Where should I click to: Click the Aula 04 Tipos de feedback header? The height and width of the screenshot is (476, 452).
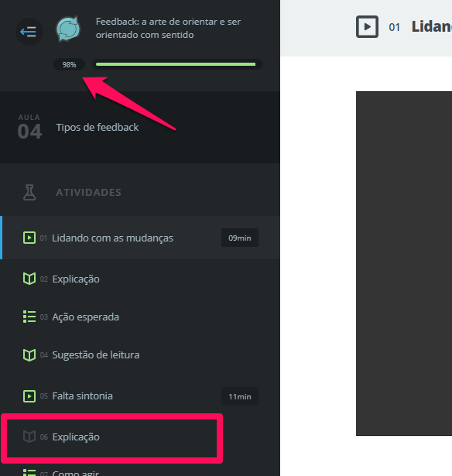coord(140,127)
